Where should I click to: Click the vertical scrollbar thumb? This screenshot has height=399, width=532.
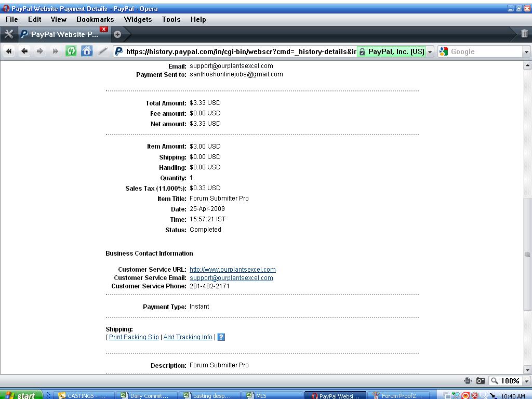coord(527,254)
